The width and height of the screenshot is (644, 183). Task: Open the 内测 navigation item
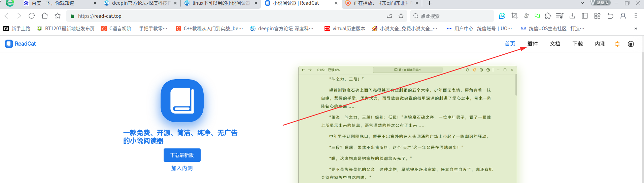click(600, 44)
